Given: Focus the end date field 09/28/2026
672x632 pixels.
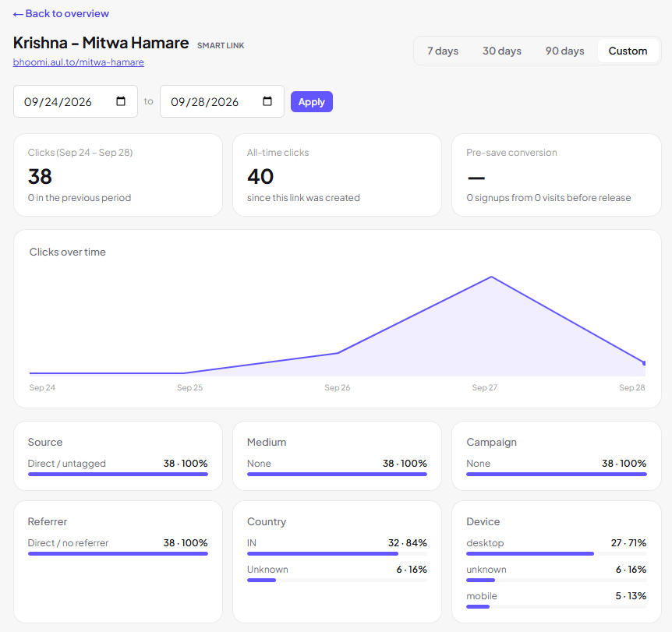Looking at the screenshot, I should coord(222,101).
